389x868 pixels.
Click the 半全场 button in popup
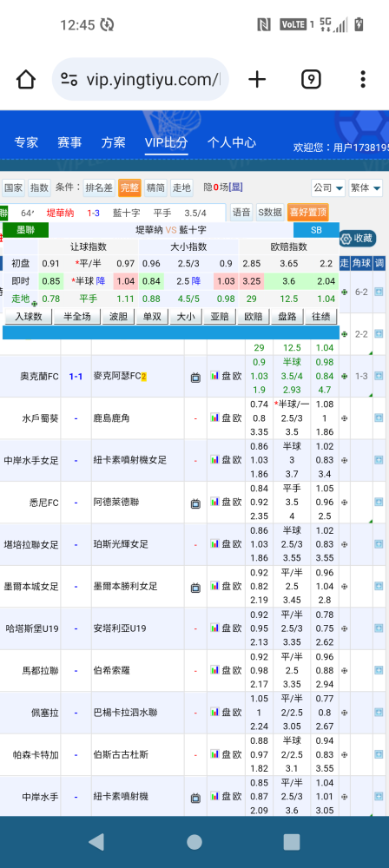click(x=77, y=317)
